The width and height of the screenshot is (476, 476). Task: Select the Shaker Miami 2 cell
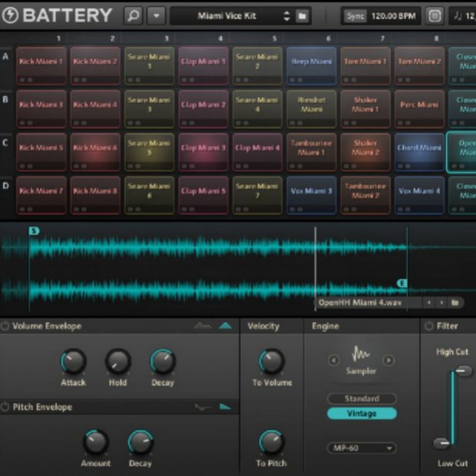[x=366, y=152]
